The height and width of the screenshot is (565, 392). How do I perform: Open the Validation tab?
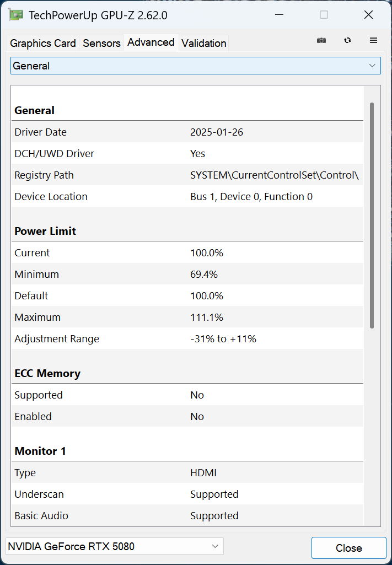[204, 43]
